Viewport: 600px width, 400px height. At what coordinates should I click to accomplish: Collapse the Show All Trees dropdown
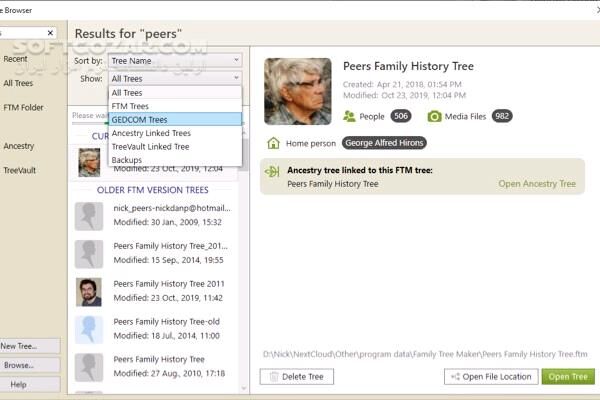pos(174,78)
